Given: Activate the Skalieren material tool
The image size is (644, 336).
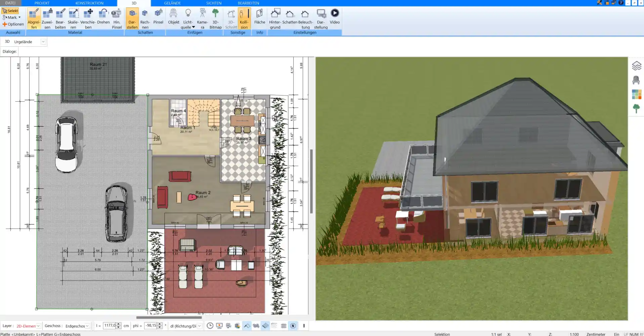Looking at the screenshot, I should pos(73,19).
